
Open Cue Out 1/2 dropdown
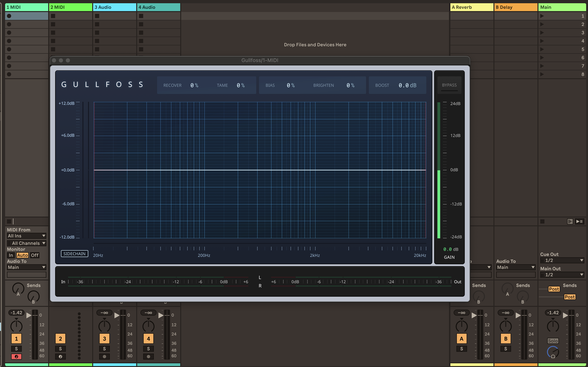562,260
